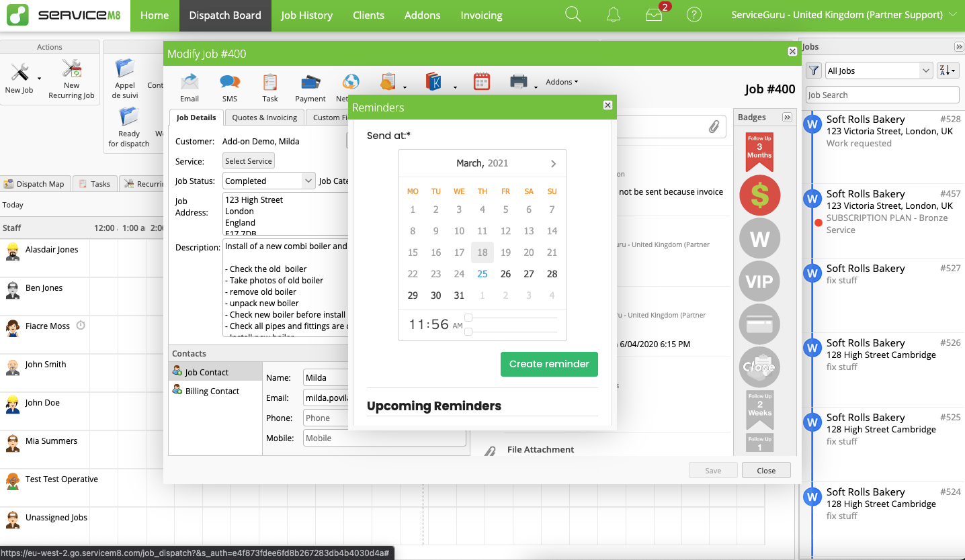Click the SMS speech bubbles icon
This screenshot has width=965, height=560.
(x=230, y=82)
